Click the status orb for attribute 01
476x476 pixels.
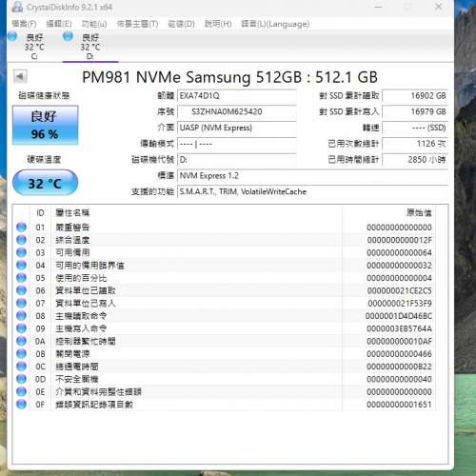(x=21, y=228)
